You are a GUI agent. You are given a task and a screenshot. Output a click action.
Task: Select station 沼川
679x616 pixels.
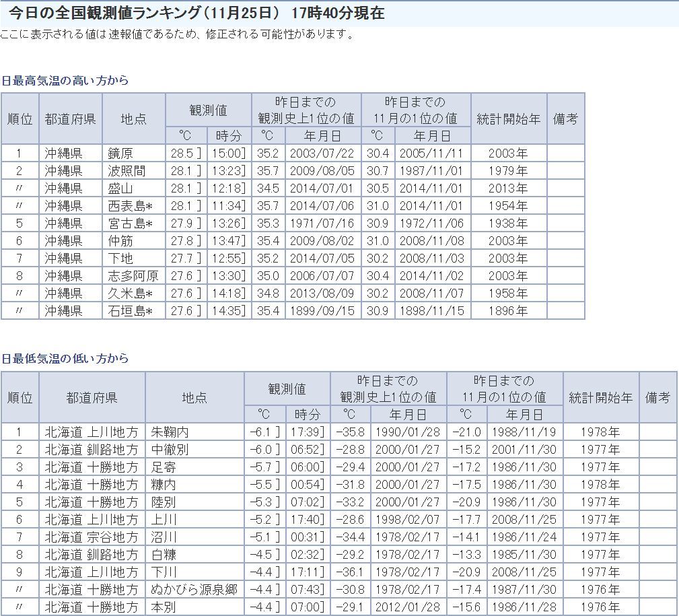coord(164,537)
